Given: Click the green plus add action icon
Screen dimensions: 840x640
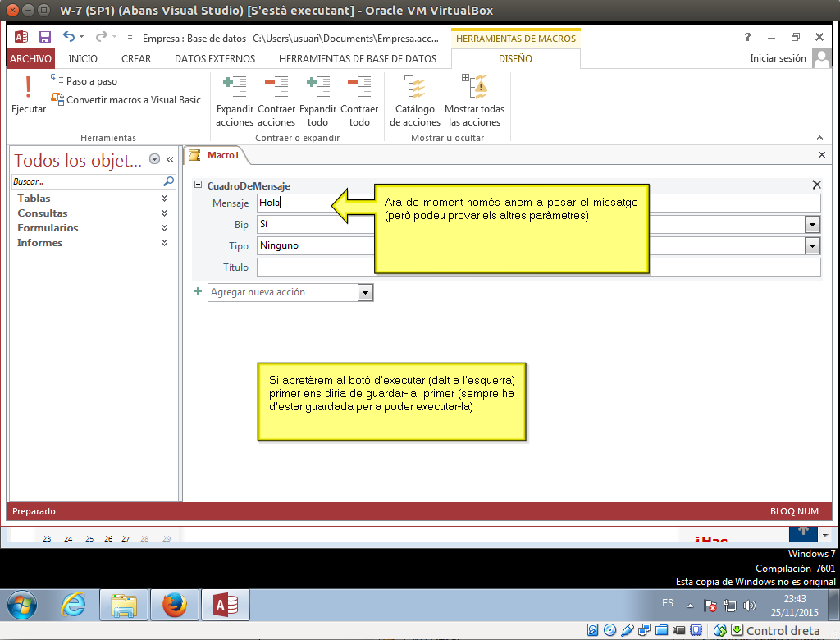Looking at the screenshot, I should 199,291.
